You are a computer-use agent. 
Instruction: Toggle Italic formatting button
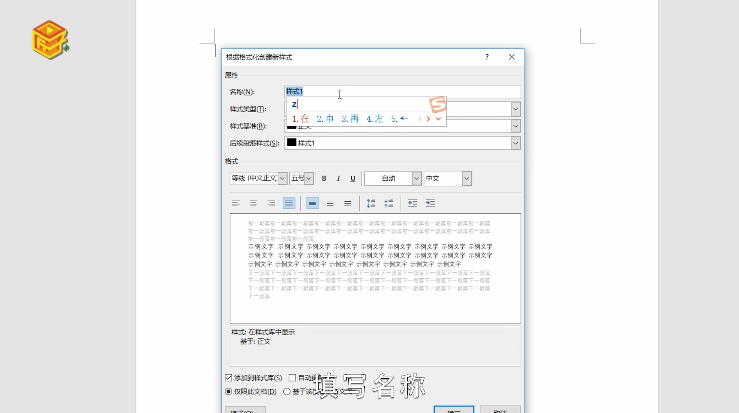(x=338, y=178)
